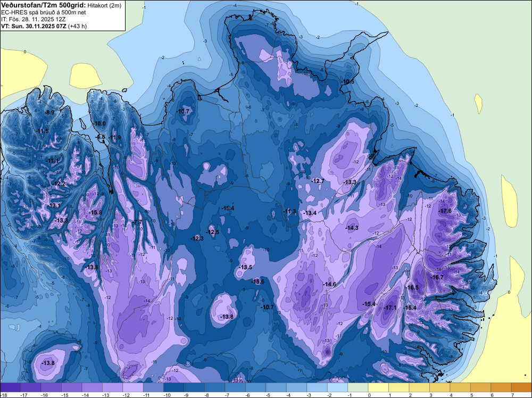The height and width of the screenshot is (398, 532).
Task: Click the '-13.5' temperature label
Action: click(246, 267)
